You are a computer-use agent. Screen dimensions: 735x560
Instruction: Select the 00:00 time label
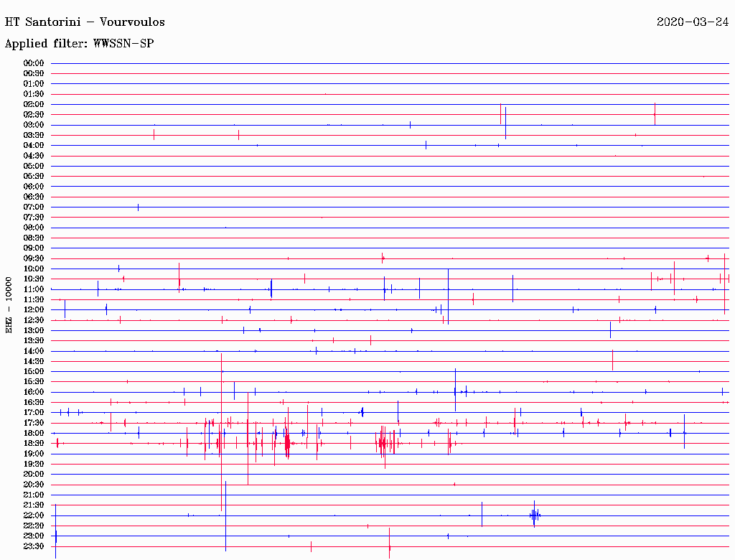[34, 63]
